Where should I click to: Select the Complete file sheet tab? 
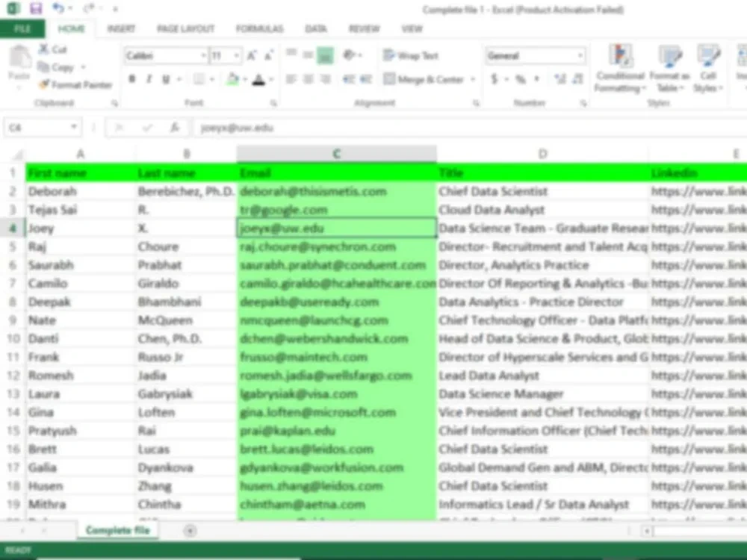click(x=118, y=530)
